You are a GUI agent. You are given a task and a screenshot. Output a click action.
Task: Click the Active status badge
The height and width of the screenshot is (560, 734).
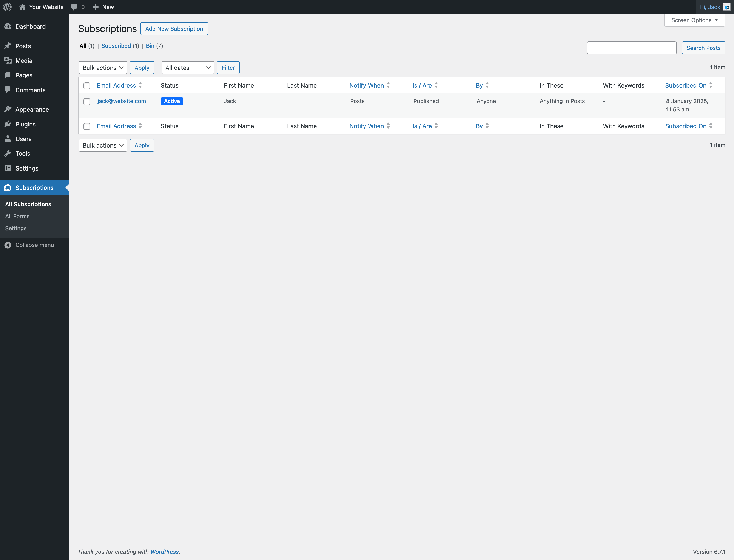tap(172, 101)
